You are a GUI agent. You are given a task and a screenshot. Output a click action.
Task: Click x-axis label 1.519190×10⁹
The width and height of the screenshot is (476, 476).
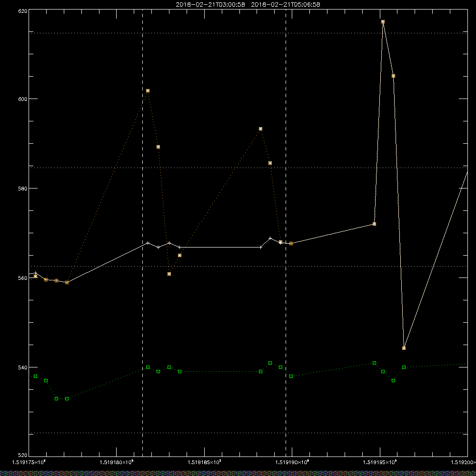[x=292, y=462]
